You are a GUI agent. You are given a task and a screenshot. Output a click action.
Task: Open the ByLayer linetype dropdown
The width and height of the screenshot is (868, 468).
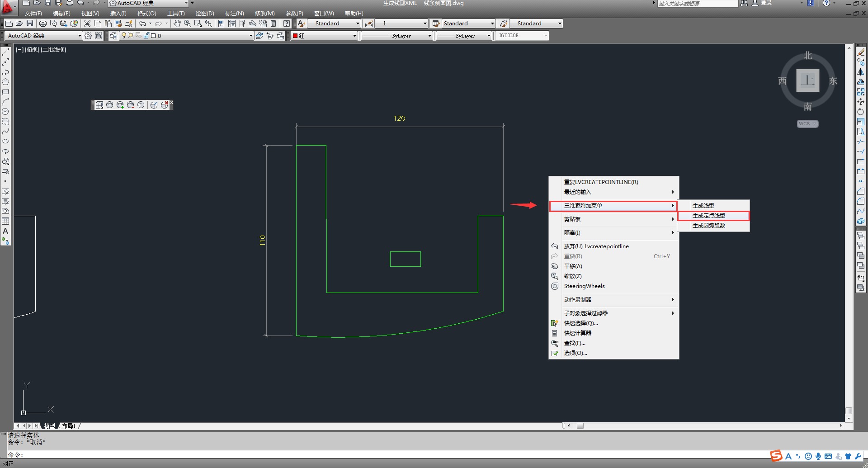pos(397,36)
